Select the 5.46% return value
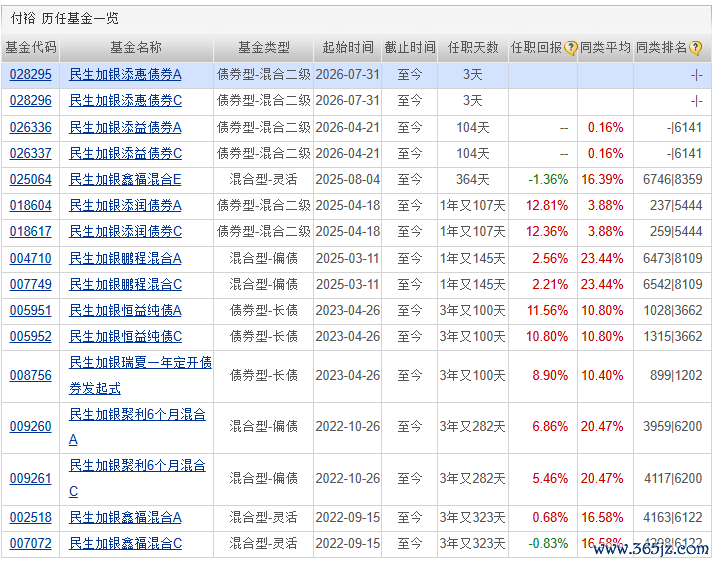Viewport: 716px width, 564px height. tap(550, 479)
